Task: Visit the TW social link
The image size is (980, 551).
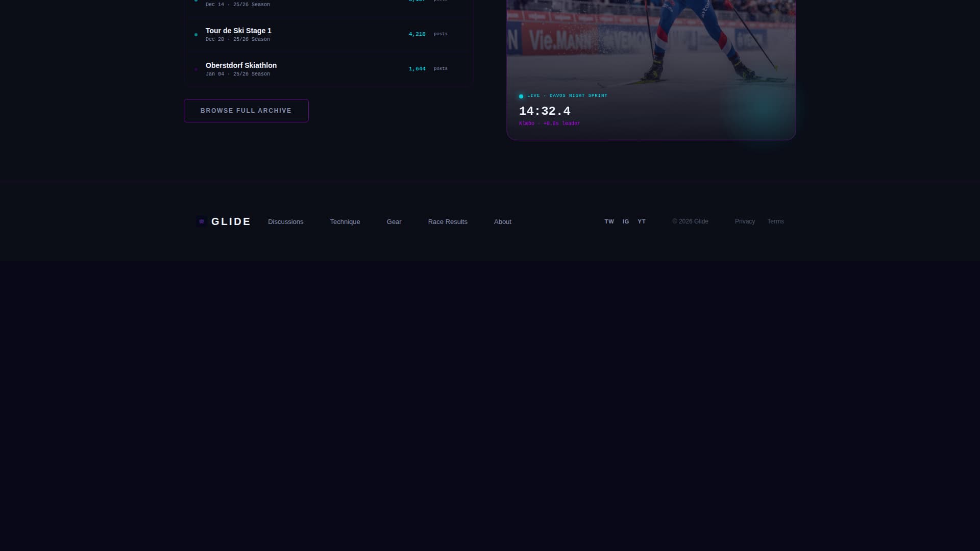Action: point(609,221)
